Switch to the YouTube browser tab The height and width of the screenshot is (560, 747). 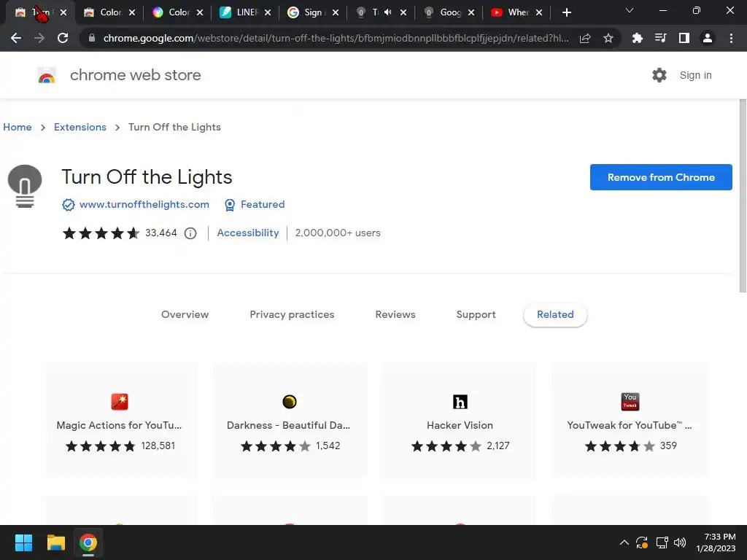tap(517, 12)
